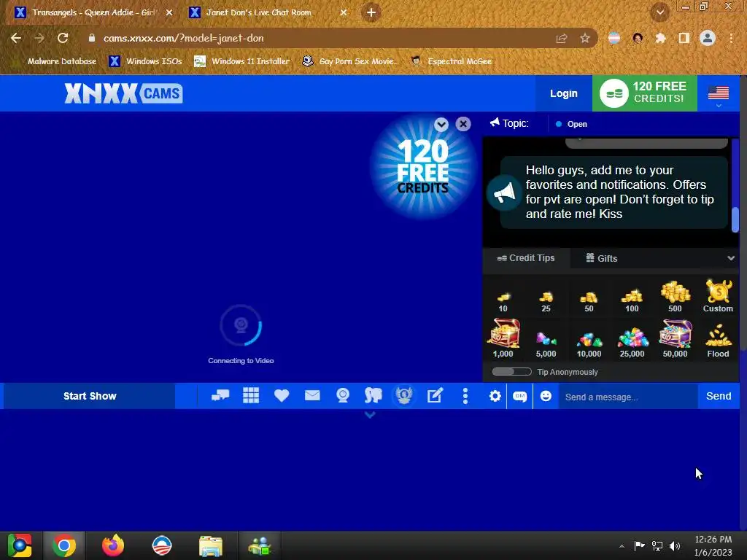
Task: Show hidden system tray icons arrow
Action: [x=622, y=545]
